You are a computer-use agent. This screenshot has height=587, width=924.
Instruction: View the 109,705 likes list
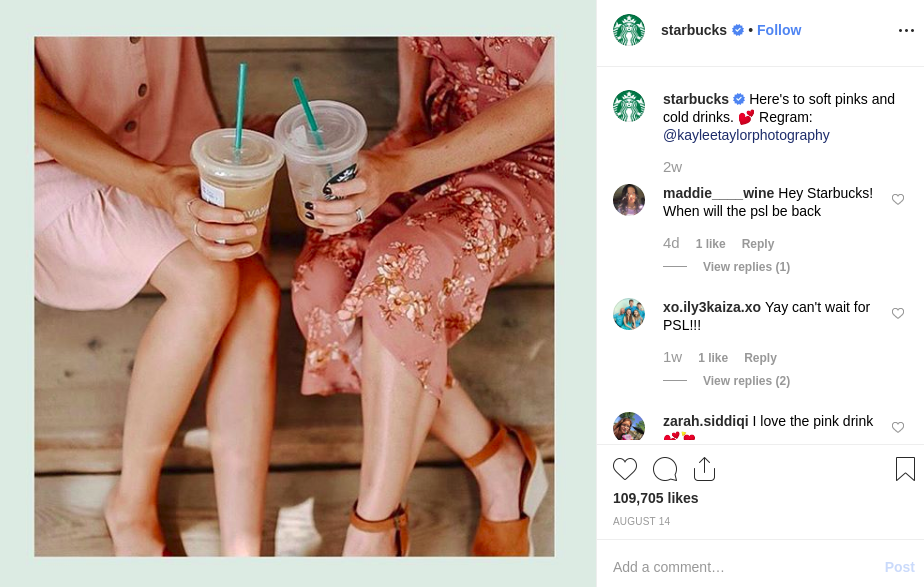point(655,498)
